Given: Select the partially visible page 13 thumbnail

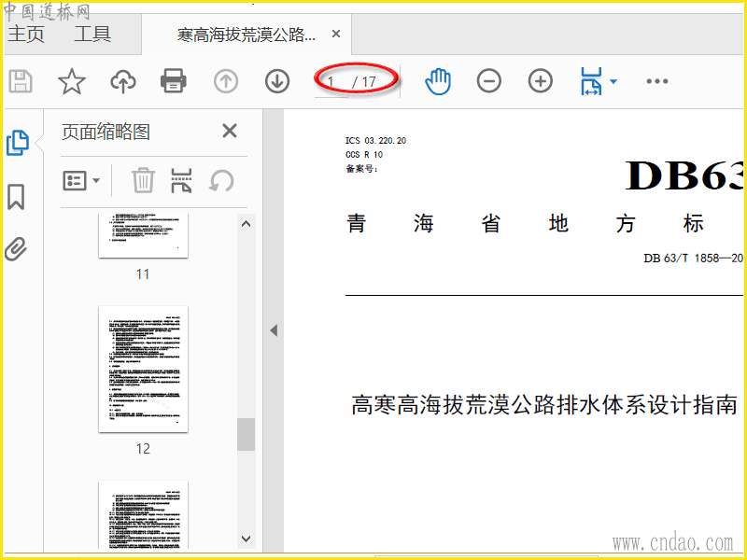Looking at the screenshot, I should pos(144,515).
